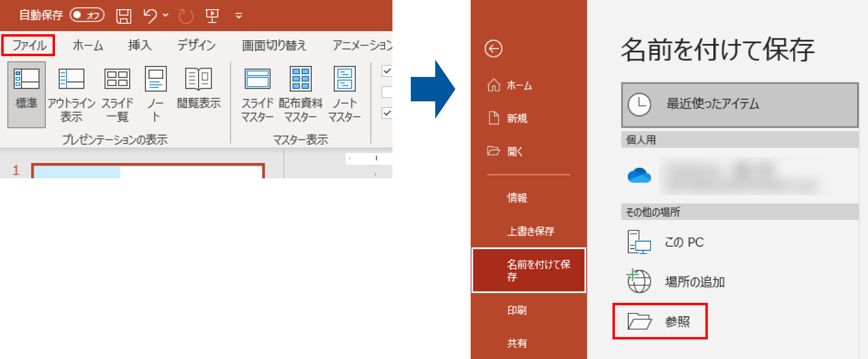Select slide 1 thumbnail
The height and width of the screenshot is (359, 868).
tap(148, 170)
